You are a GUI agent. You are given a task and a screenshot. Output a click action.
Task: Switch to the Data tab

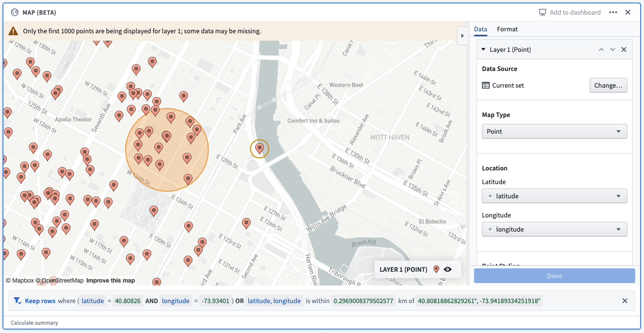[480, 29]
